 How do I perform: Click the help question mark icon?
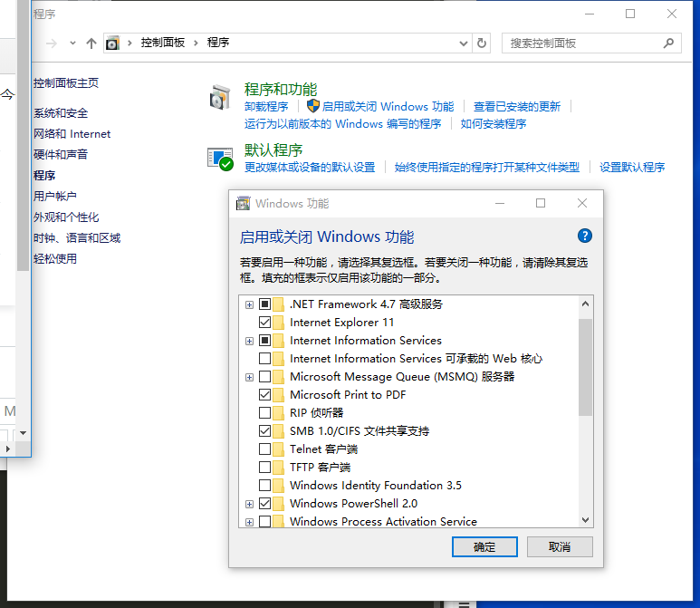point(584,236)
